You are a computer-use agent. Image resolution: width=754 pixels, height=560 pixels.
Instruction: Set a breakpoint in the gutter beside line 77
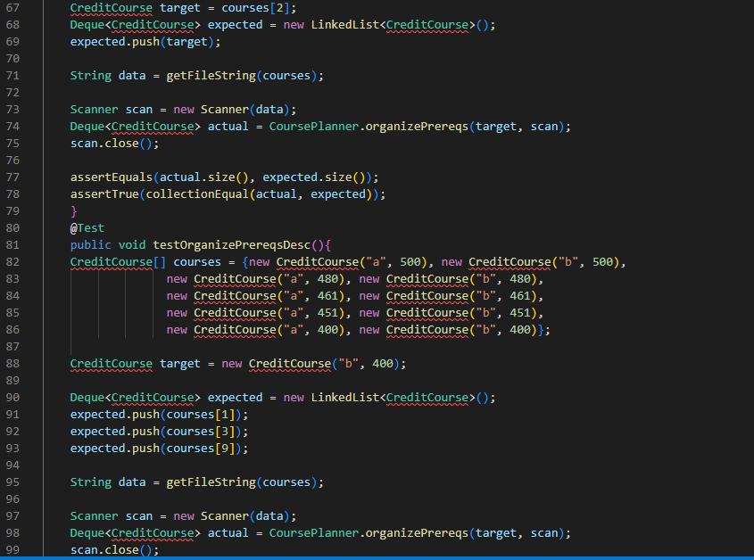[x=34, y=177]
